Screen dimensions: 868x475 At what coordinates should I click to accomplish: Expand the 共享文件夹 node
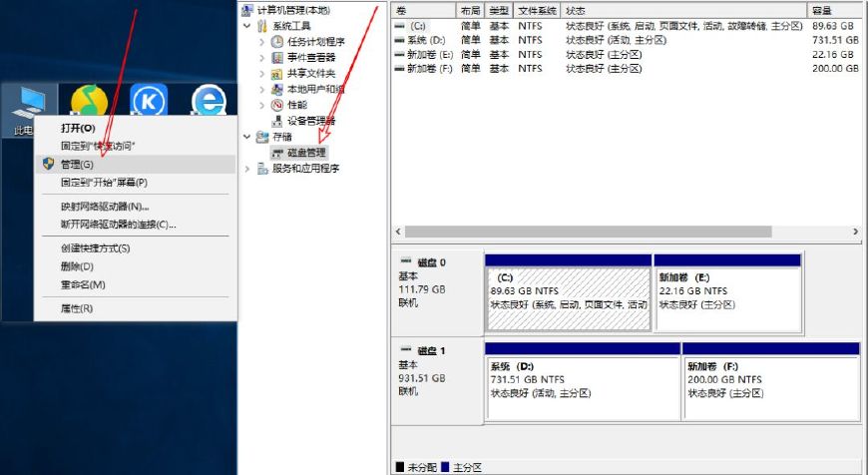pyautogui.click(x=261, y=74)
